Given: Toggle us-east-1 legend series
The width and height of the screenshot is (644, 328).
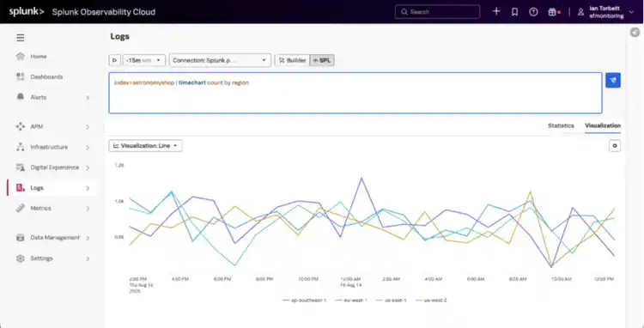Looking at the screenshot, I should coord(391,300).
